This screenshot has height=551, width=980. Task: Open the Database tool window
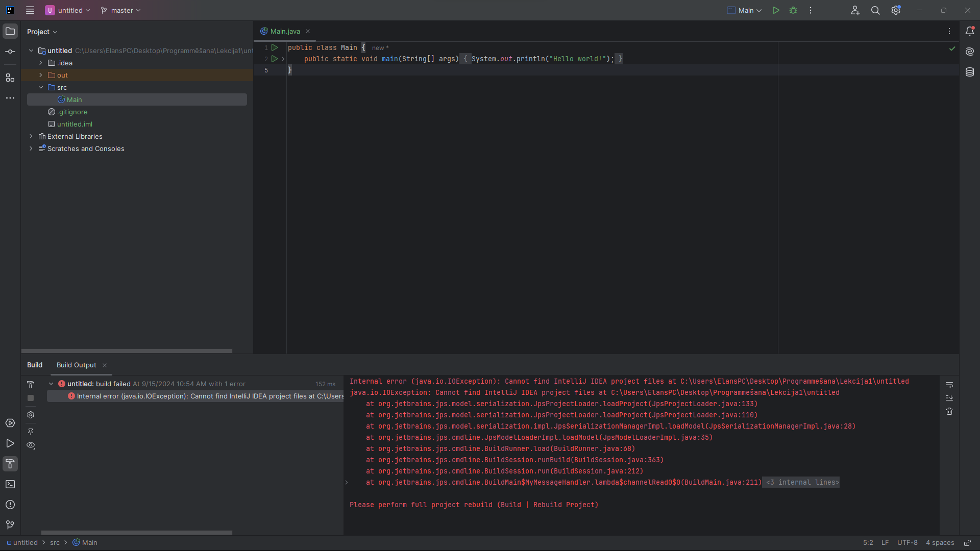(970, 72)
